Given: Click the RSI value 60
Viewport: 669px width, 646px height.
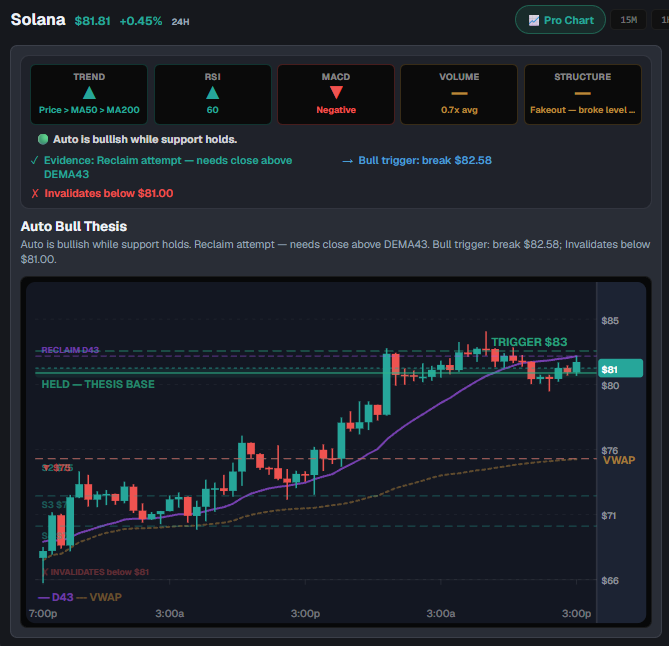Looking at the screenshot, I should (212, 110).
